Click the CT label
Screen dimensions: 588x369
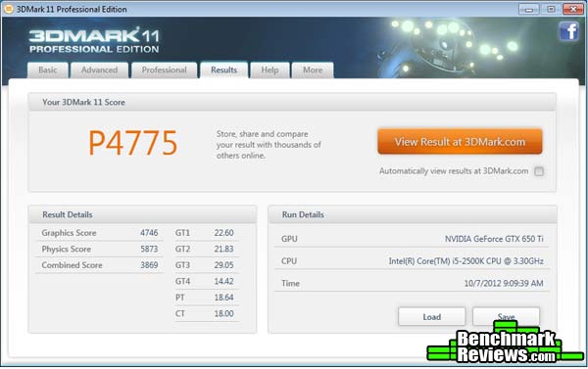tap(180, 313)
